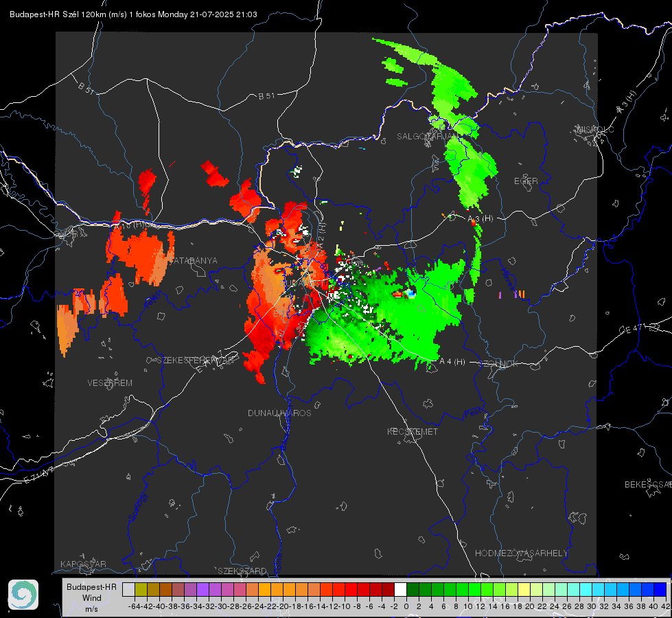Click the swirl weather service logo
Screen dimensions: 672x618
23,595
